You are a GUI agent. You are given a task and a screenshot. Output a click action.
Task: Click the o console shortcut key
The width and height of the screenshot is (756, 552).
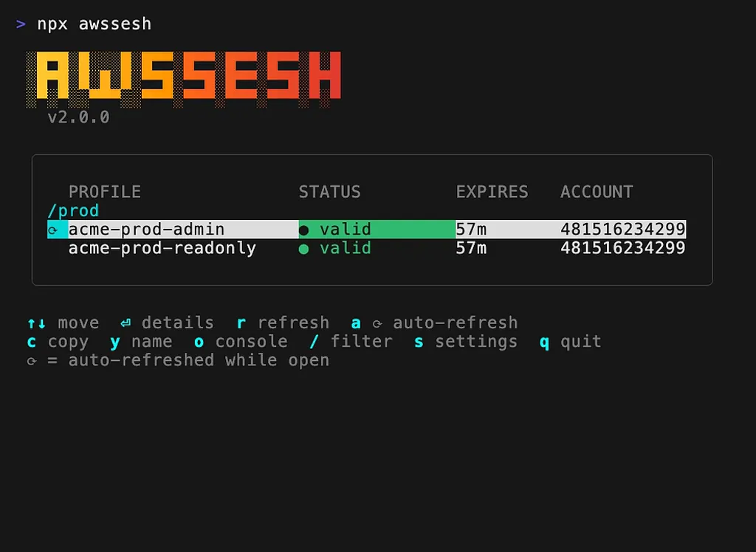199,342
